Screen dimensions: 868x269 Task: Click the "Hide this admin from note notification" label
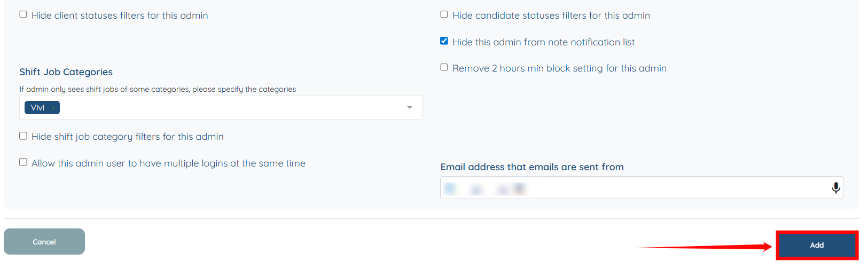click(x=543, y=42)
